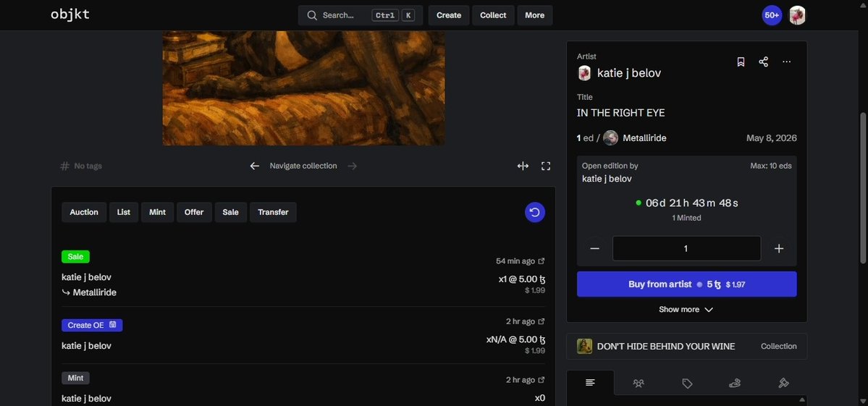Click the No tags hash icon
This screenshot has height=406, width=868.
(x=64, y=166)
